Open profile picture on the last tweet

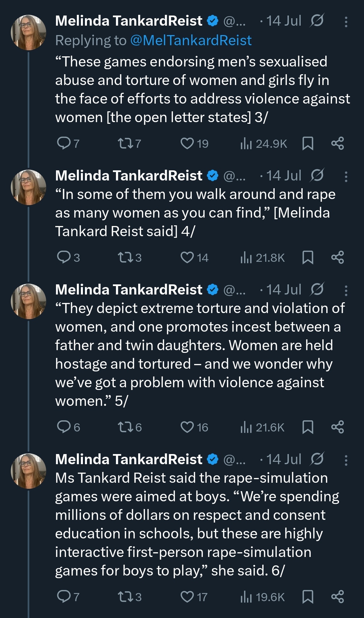click(29, 471)
